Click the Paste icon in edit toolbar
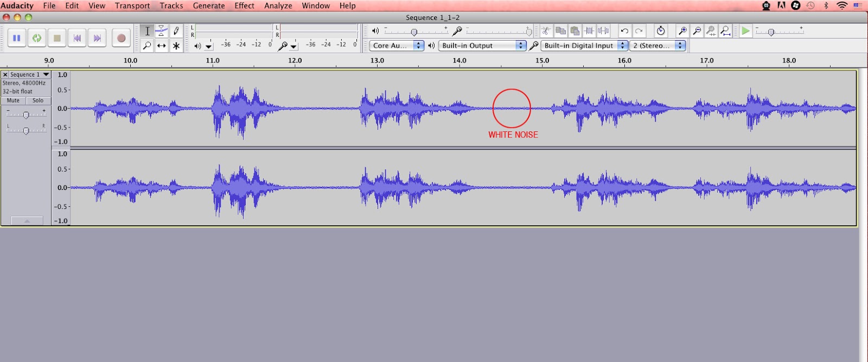 click(x=575, y=31)
